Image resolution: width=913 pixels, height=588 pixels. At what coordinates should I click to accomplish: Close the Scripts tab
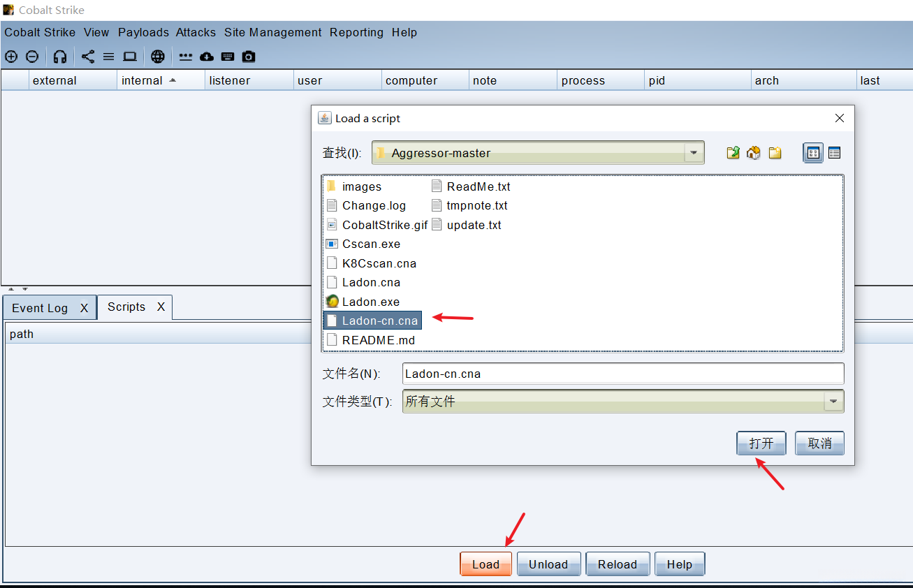pyautogui.click(x=161, y=307)
